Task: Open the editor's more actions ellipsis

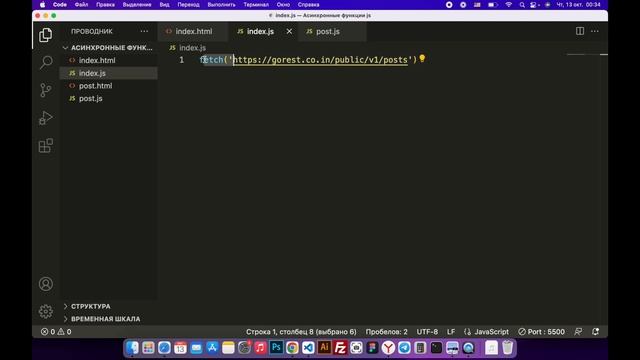Action: (595, 31)
